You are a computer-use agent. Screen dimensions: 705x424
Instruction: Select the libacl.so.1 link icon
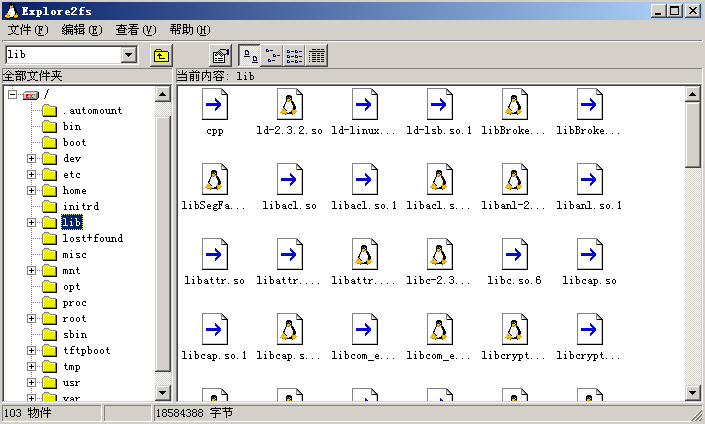[x=364, y=179]
